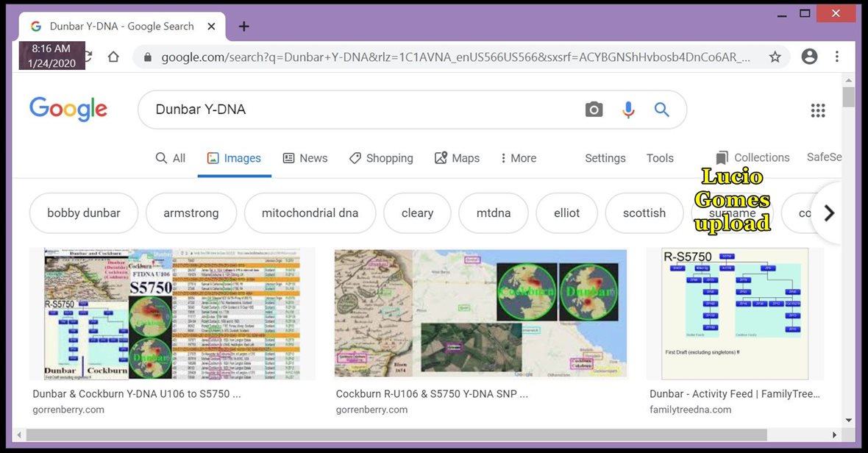This screenshot has width=868, height=453.
Task: Open the Tools filter options
Action: pos(659,158)
